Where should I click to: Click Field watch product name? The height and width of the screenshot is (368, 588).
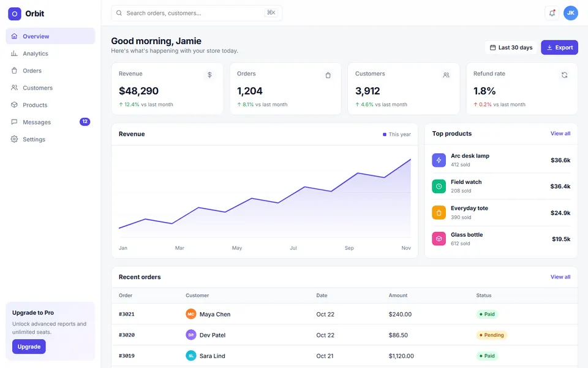[466, 182]
